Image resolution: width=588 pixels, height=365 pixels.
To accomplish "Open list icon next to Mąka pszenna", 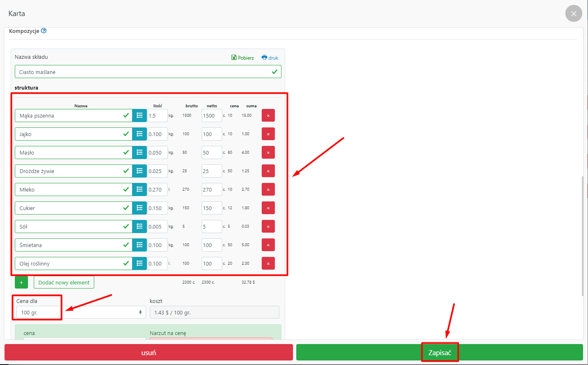I will [x=139, y=116].
